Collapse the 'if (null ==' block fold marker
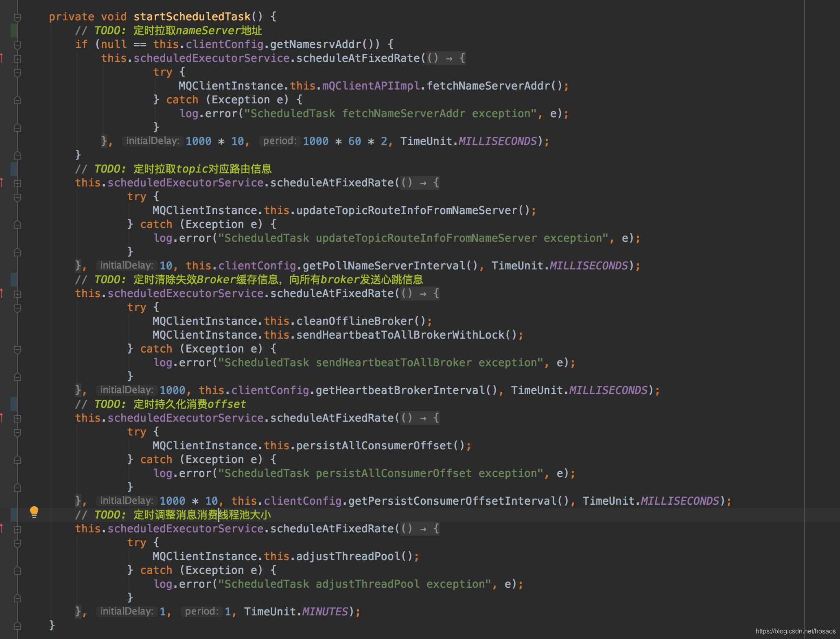The width and height of the screenshot is (840, 639). coord(17,45)
